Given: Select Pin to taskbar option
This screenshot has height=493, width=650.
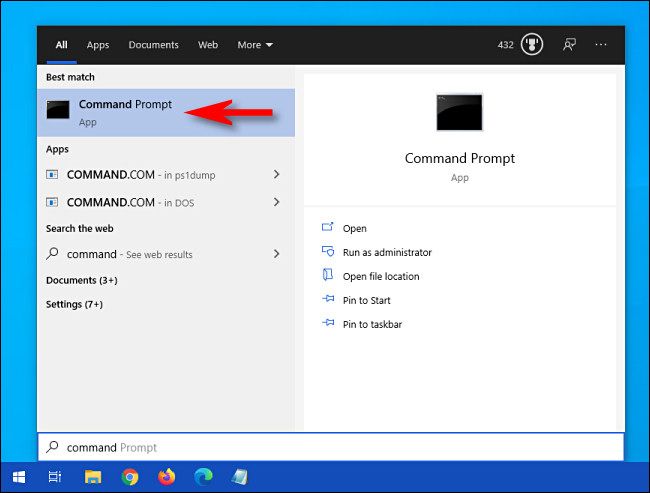Looking at the screenshot, I should pos(372,324).
